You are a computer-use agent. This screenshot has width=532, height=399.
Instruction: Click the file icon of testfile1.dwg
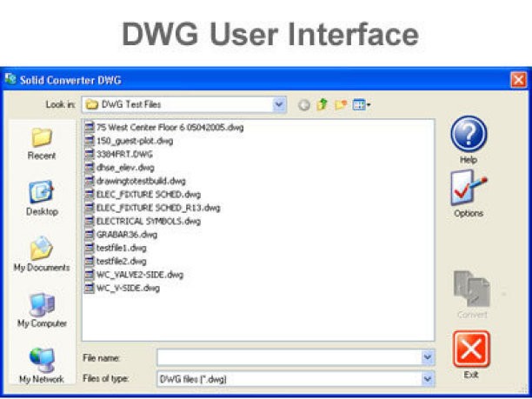click(90, 248)
